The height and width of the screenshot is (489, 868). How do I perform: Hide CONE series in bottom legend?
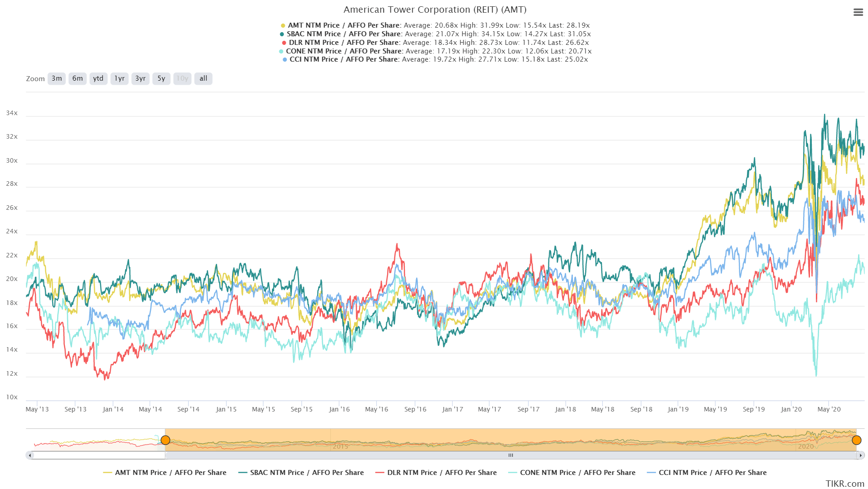coord(572,472)
